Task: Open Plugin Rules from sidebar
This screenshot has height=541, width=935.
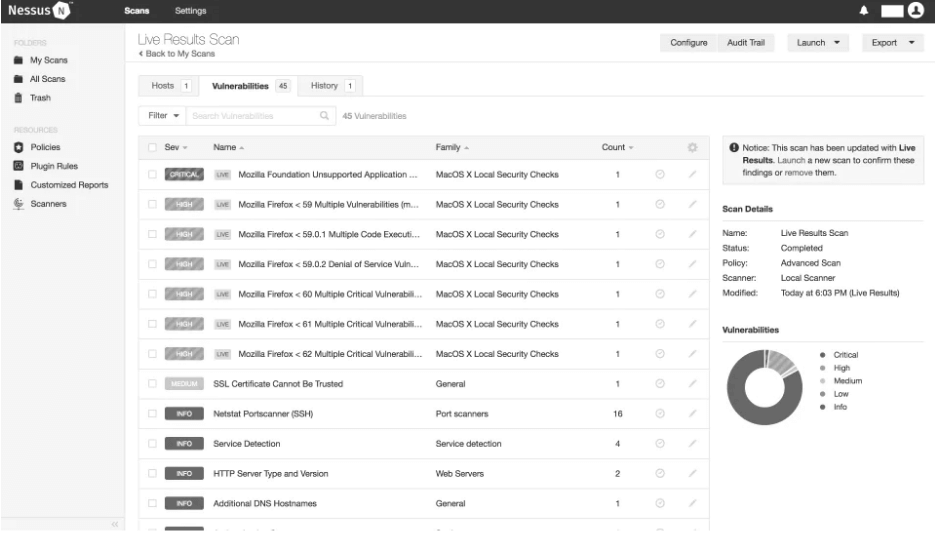Action: click(54, 166)
